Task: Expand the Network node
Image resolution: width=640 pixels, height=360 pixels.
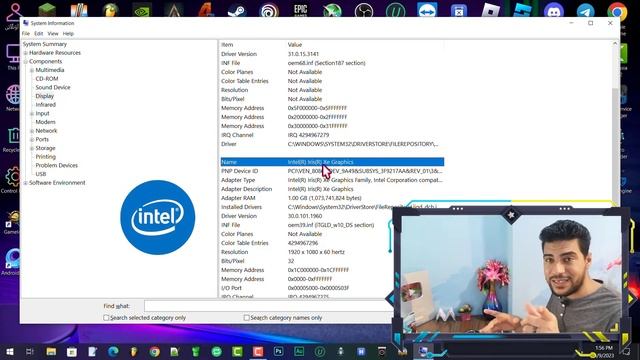Action: [32, 131]
